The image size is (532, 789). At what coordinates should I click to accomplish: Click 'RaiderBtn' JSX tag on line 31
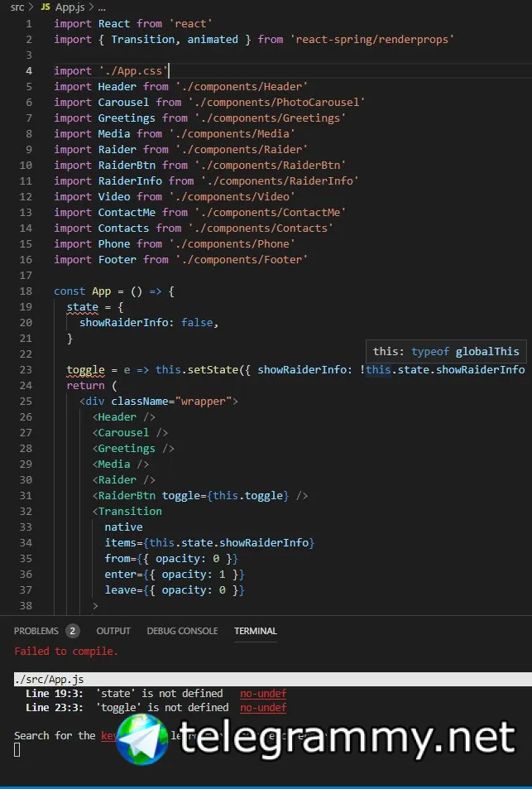click(x=127, y=496)
